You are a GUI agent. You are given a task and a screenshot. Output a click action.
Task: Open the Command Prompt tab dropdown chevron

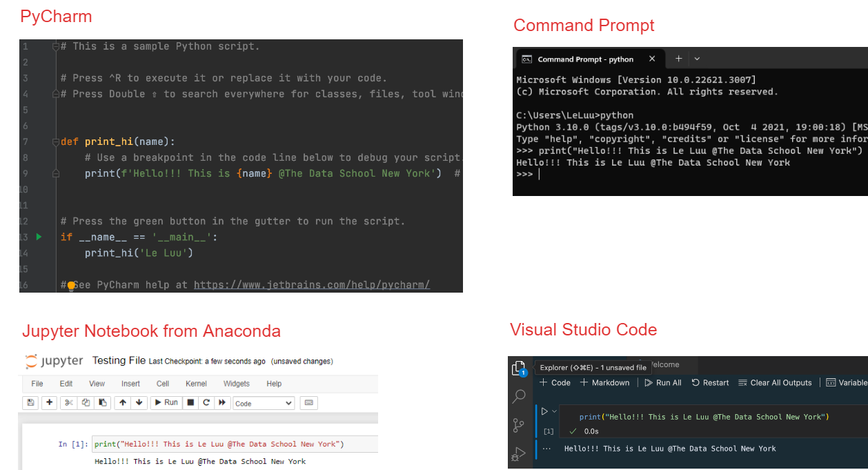click(x=697, y=59)
